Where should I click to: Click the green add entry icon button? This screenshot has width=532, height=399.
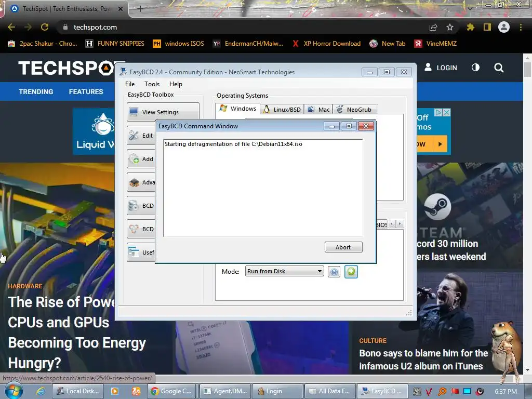[x=351, y=271]
